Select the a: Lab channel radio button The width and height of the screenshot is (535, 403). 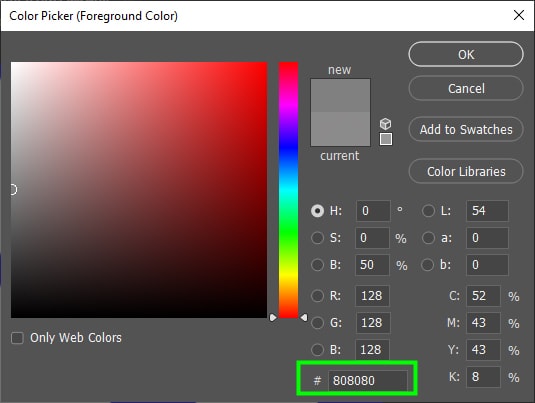tap(428, 238)
